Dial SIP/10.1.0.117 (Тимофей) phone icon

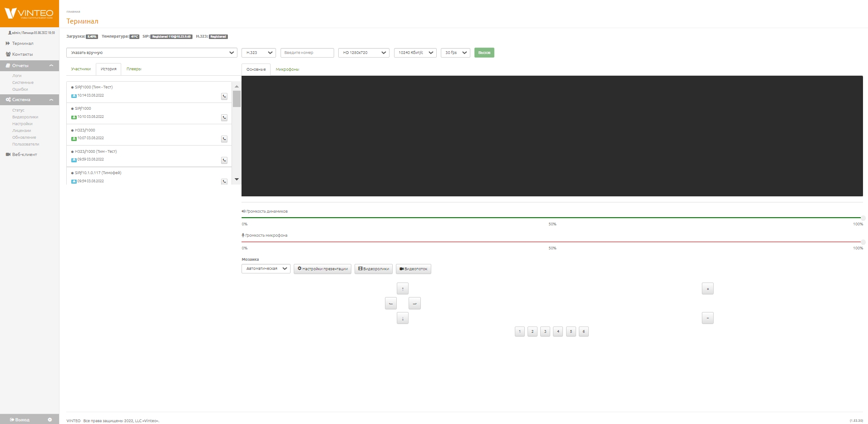(224, 181)
